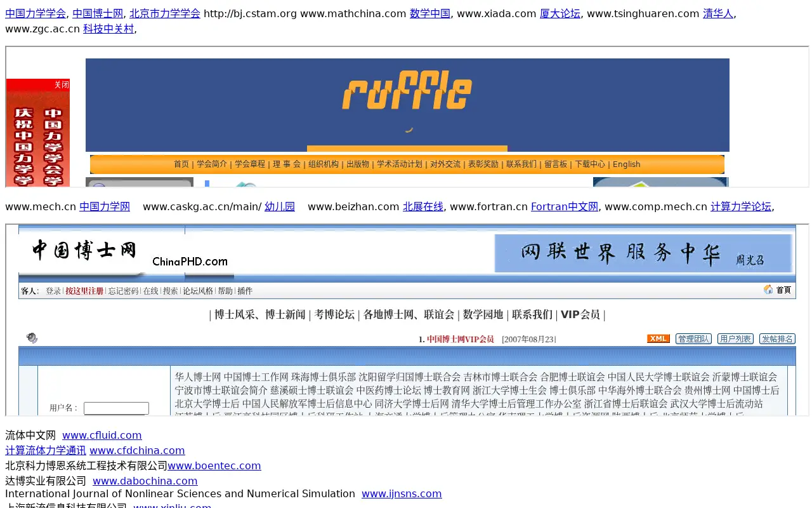Click the announcement speaker icon
This screenshot has height=508, width=812.
[x=32, y=338]
